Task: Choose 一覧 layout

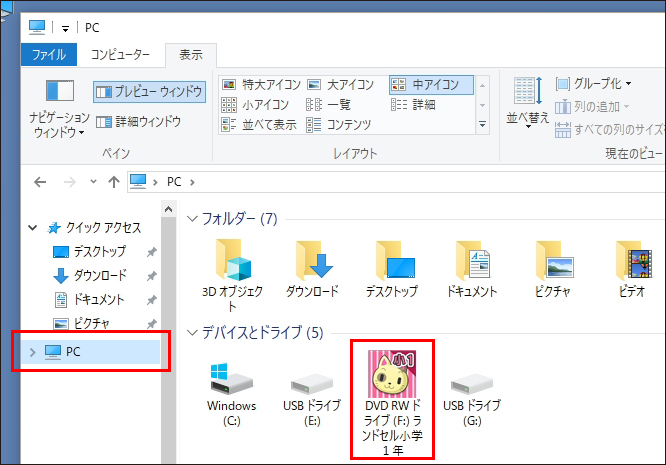Action: (x=328, y=104)
